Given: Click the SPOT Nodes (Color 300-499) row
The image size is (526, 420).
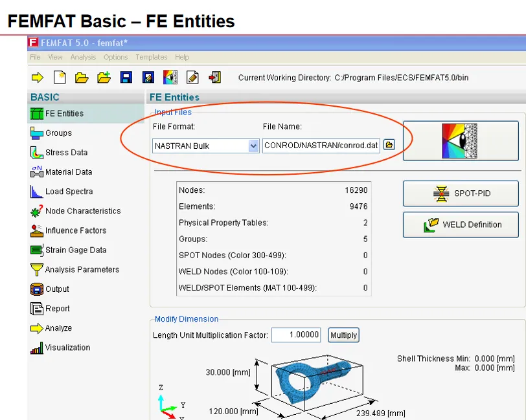Looking at the screenshot, I should tap(273, 256).
